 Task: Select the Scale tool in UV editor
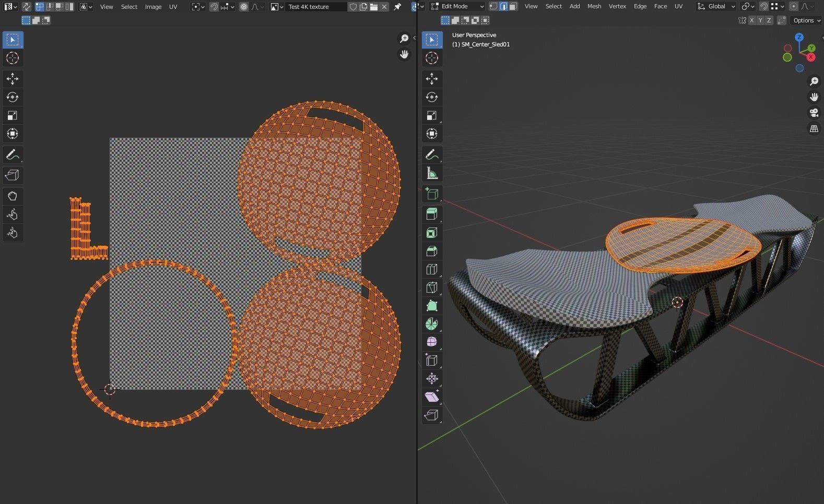(13, 115)
